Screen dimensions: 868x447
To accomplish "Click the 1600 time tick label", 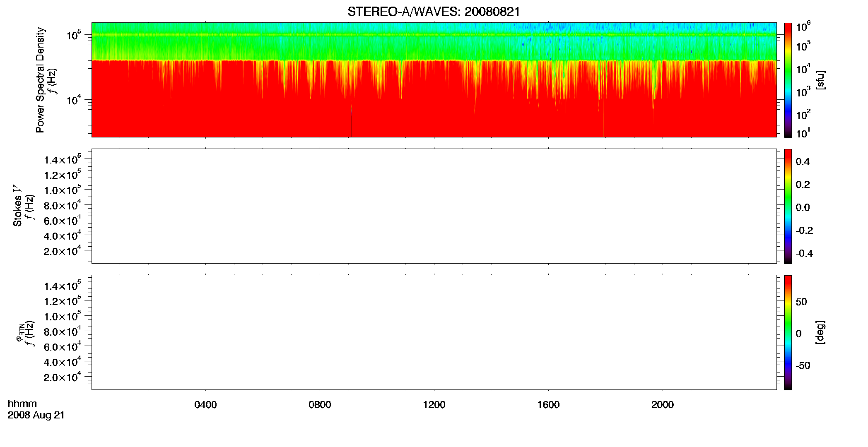I will 548,405.
